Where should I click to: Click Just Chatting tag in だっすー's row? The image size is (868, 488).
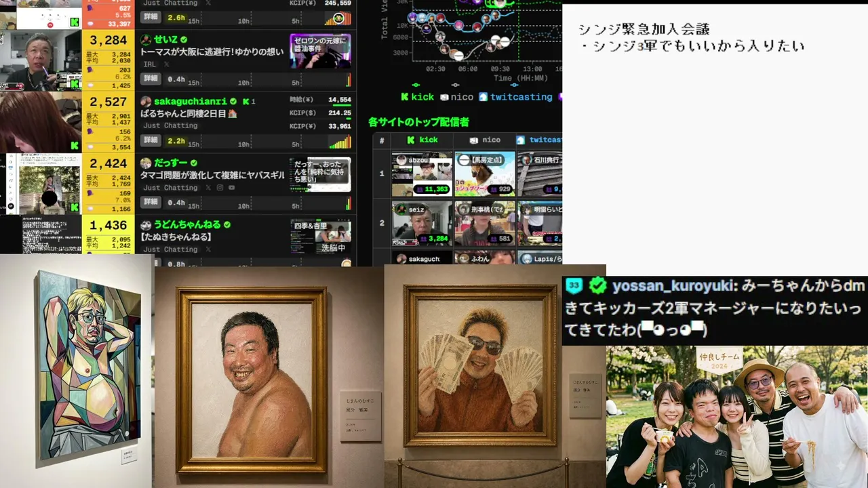click(x=170, y=188)
